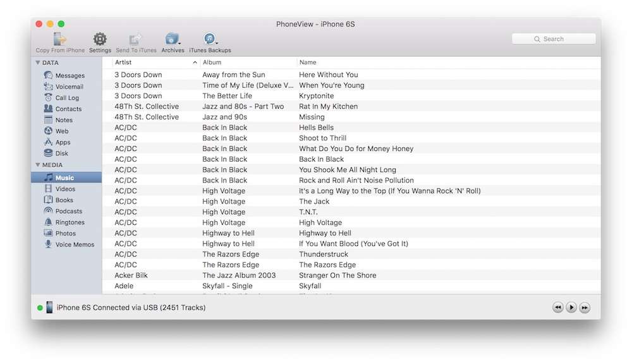Click the Send To iTunes icon
This screenshot has width=632, height=364.
(135, 39)
